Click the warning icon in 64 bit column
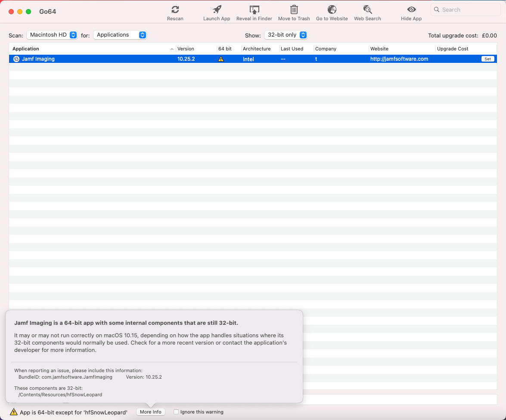This screenshot has height=420, width=506. coord(221,59)
